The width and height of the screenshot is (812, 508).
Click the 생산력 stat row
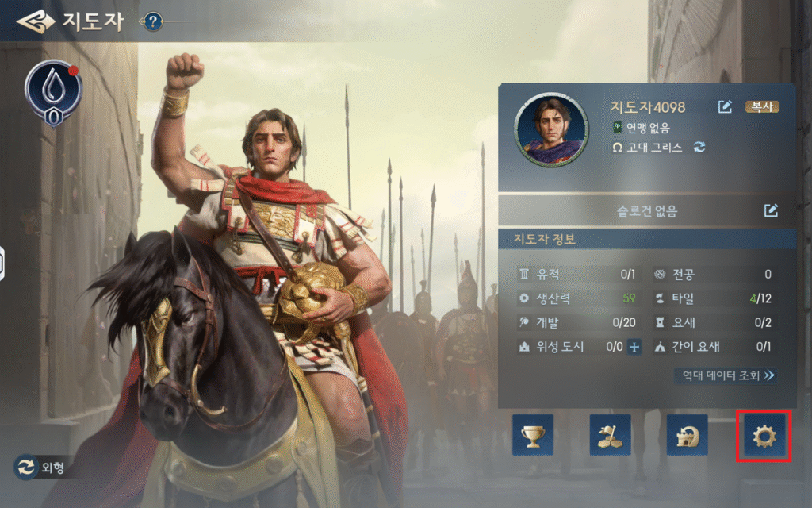tap(577, 298)
